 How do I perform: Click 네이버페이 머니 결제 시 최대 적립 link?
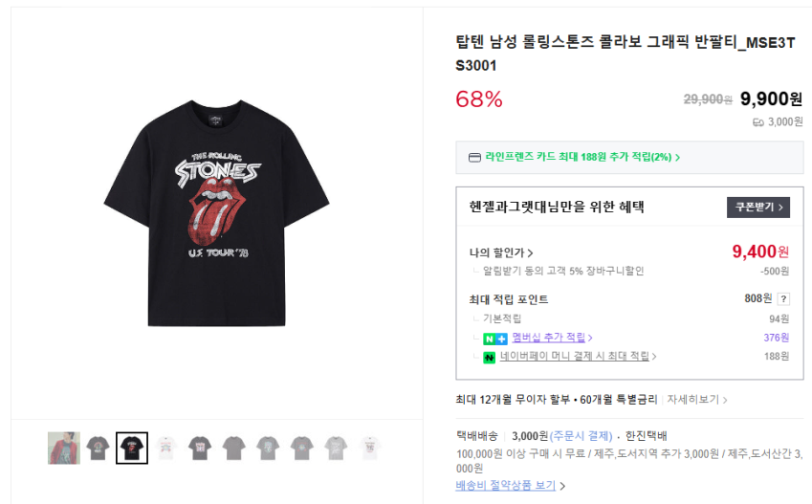tap(578, 357)
